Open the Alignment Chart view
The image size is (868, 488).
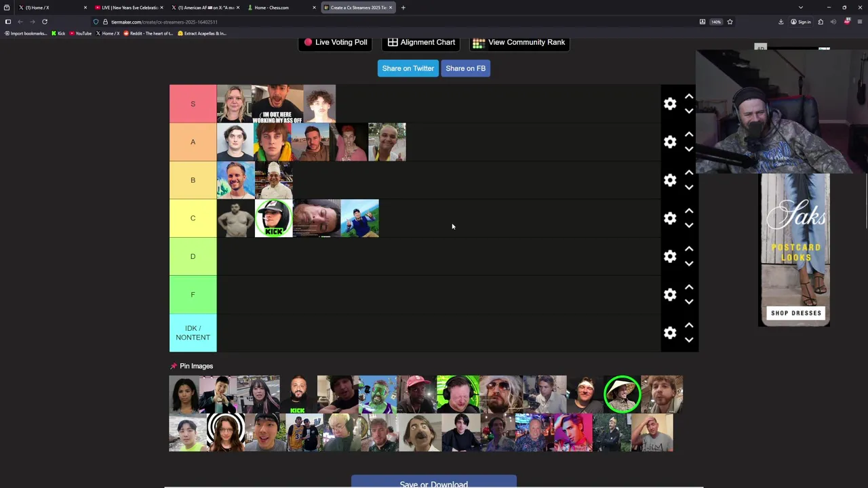(421, 42)
